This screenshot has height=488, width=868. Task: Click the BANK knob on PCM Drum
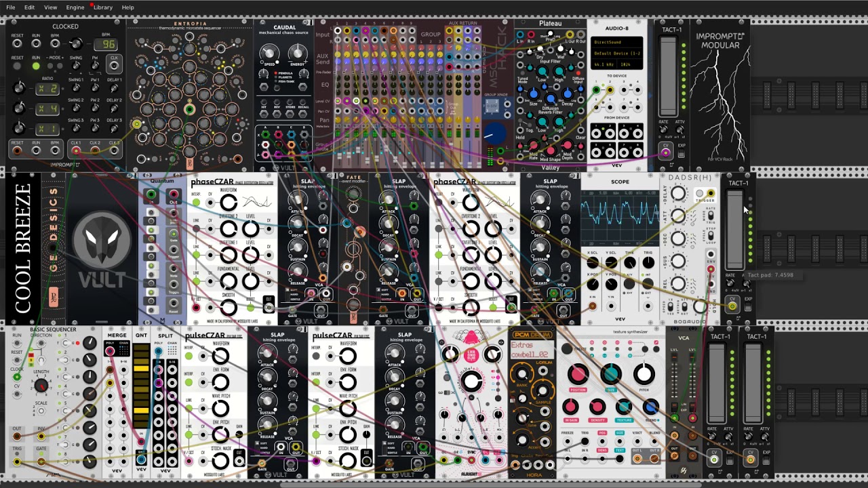(521, 374)
